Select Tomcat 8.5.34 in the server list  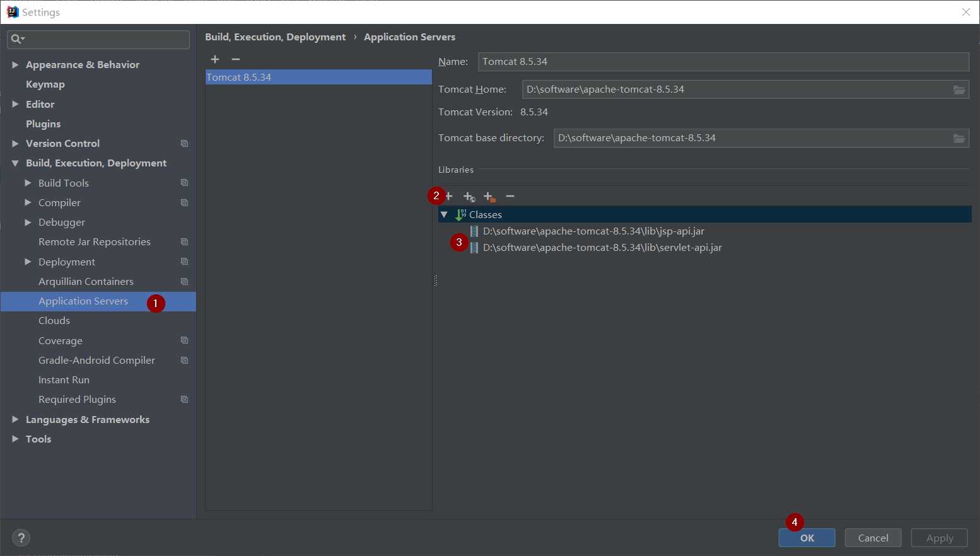tap(318, 77)
